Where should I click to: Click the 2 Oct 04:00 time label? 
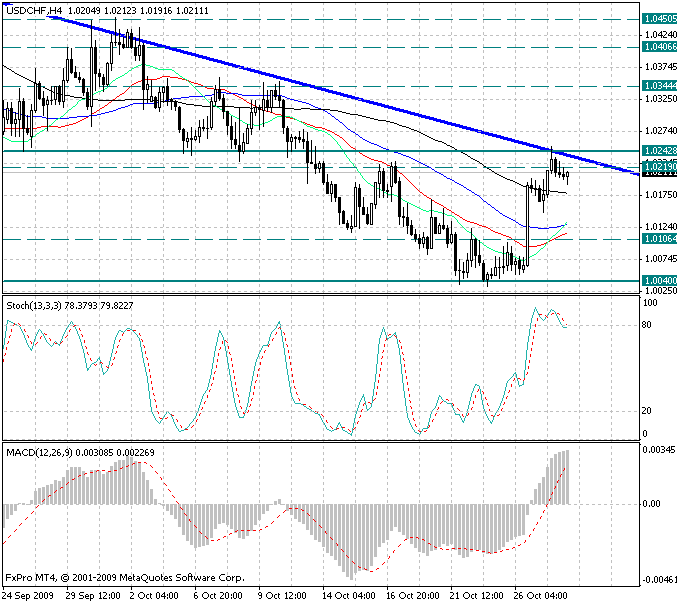pos(154,596)
